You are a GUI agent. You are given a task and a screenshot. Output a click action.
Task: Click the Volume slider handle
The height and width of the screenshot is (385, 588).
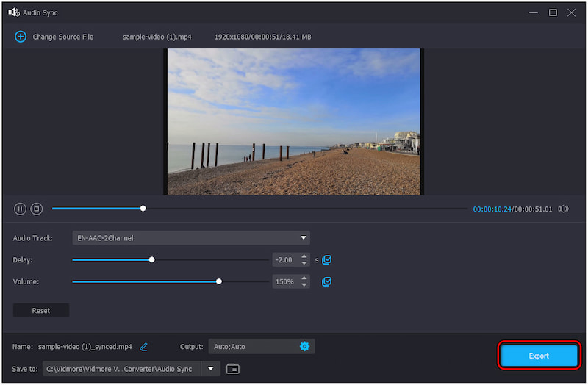(219, 281)
